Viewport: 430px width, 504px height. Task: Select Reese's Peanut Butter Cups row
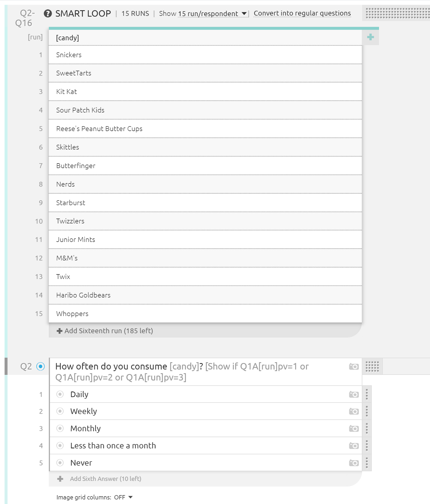(205, 129)
